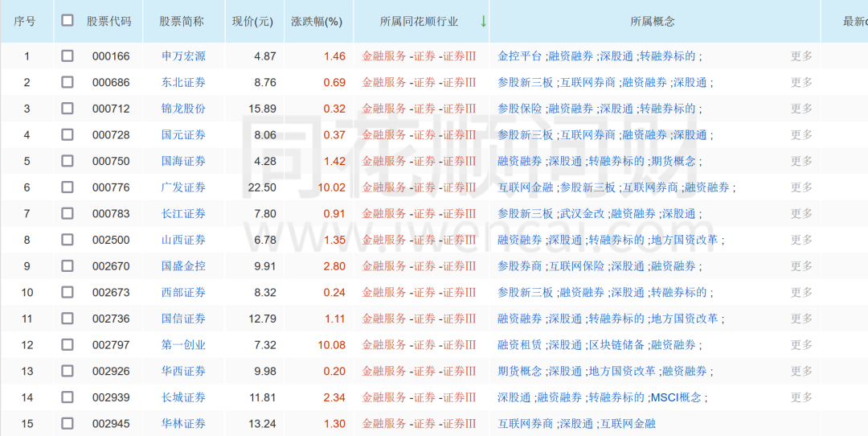
Task: Check the 山西证券 row checkbox
Action: (x=67, y=240)
